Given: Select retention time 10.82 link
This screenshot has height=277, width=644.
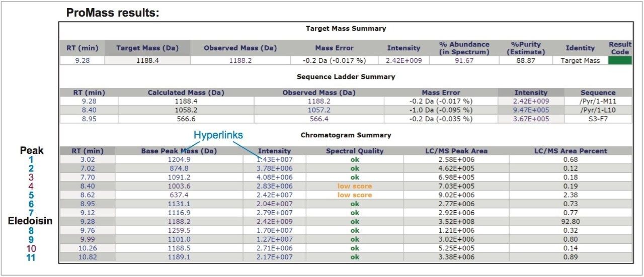Looking at the screenshot, I should point(88,257).
